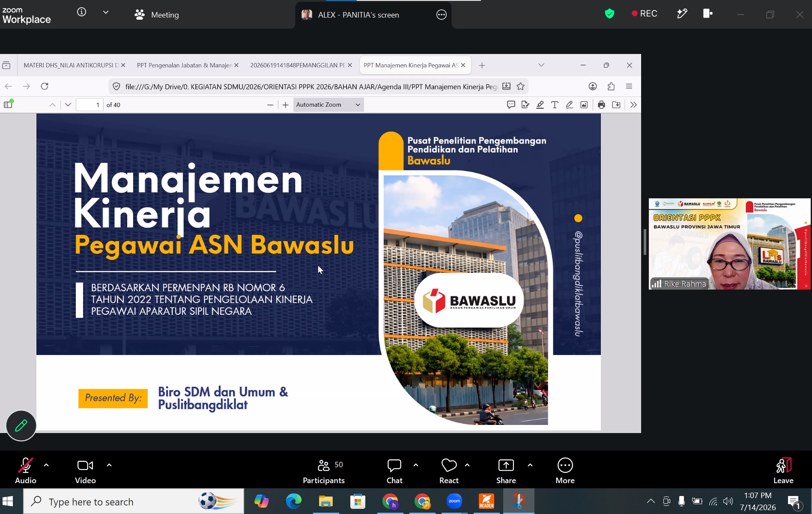This screenshot has width=812, height=514.
Task: Leave the meeting
Action: click(x=783, y=471)
